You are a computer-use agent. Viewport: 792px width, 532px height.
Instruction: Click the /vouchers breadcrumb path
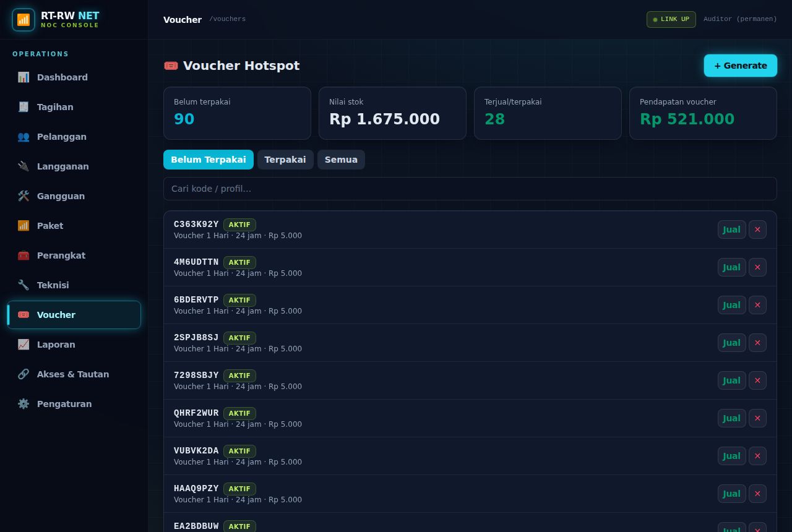(x=227, y=19)
